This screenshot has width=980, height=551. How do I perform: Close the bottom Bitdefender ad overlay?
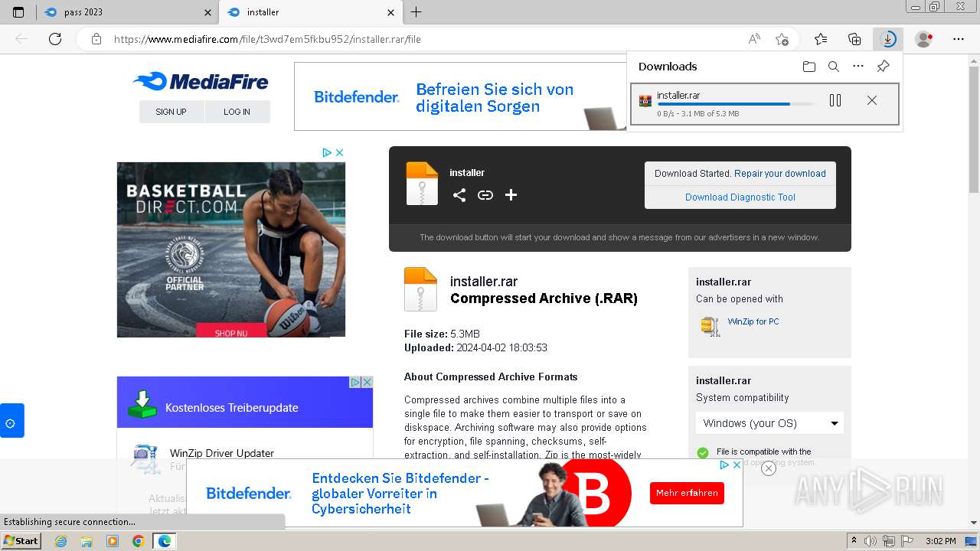769,468
